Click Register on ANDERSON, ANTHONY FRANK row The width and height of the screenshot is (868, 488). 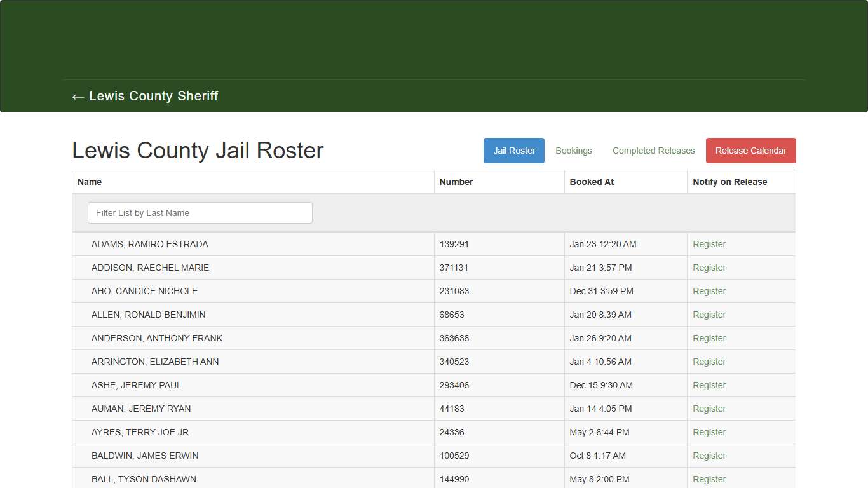click(709, 338)
